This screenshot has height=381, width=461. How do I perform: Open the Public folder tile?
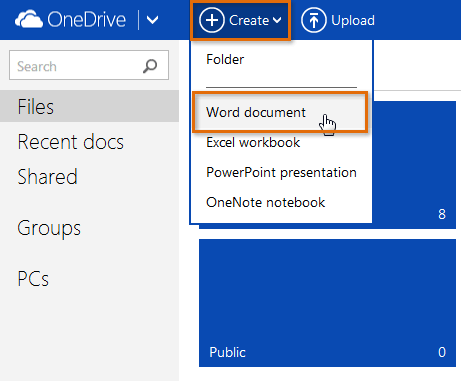327,303
